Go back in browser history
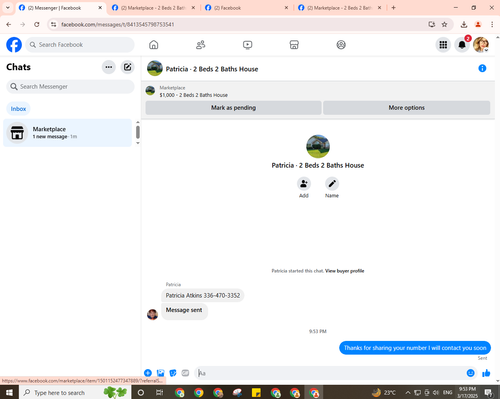Viewport: 500px width, 399px height. click(x=9, y=24)
